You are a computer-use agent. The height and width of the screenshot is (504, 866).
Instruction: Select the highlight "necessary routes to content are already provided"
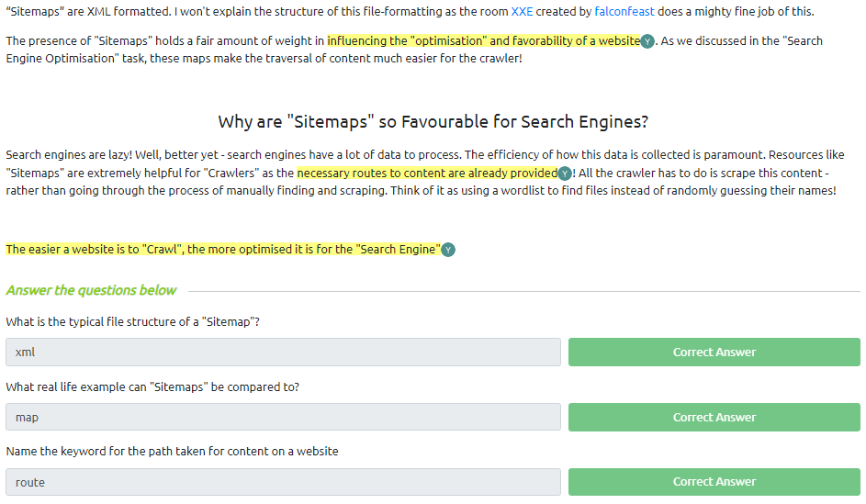[x=427, y=174]
